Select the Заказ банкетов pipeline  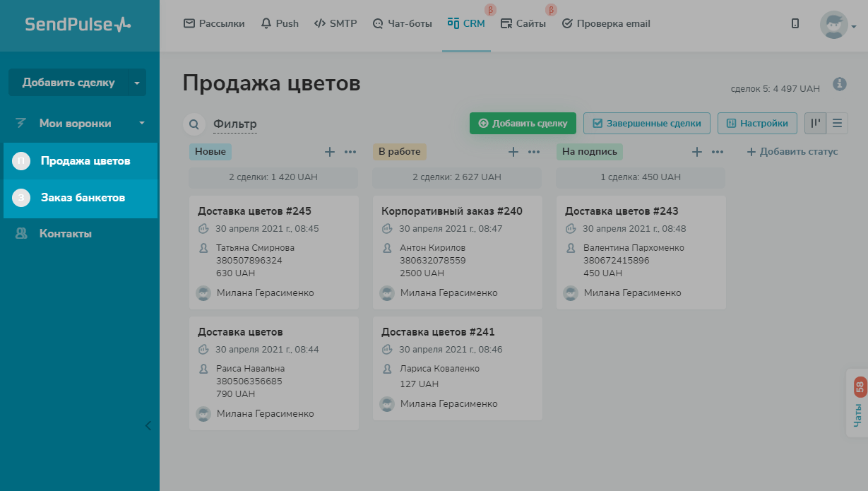[x=82, y=198]
